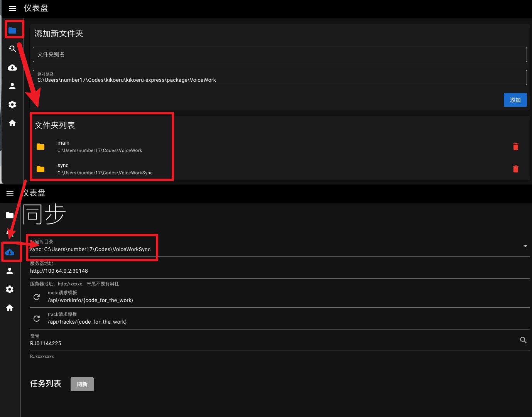The image size is (532, 417).
Task: Click the 添加 button to add folder
Action: pyautogui.click(x=515, y=100)
